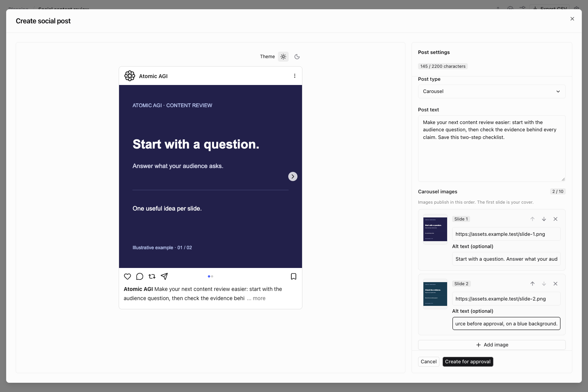The height and width of the screenshot is (392, 588).
Task: Click the 2 / 10 image count badge
Action: (x=558, y=191)
